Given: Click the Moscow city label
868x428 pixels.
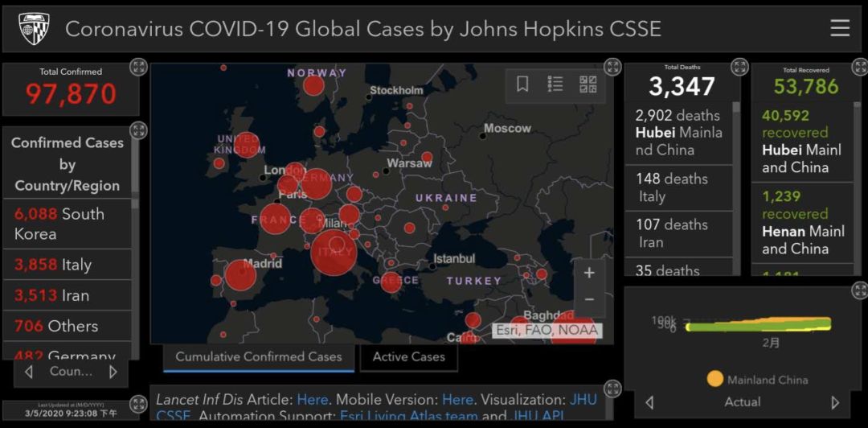Looking at the screenshot, I should [x=507, y=128].
